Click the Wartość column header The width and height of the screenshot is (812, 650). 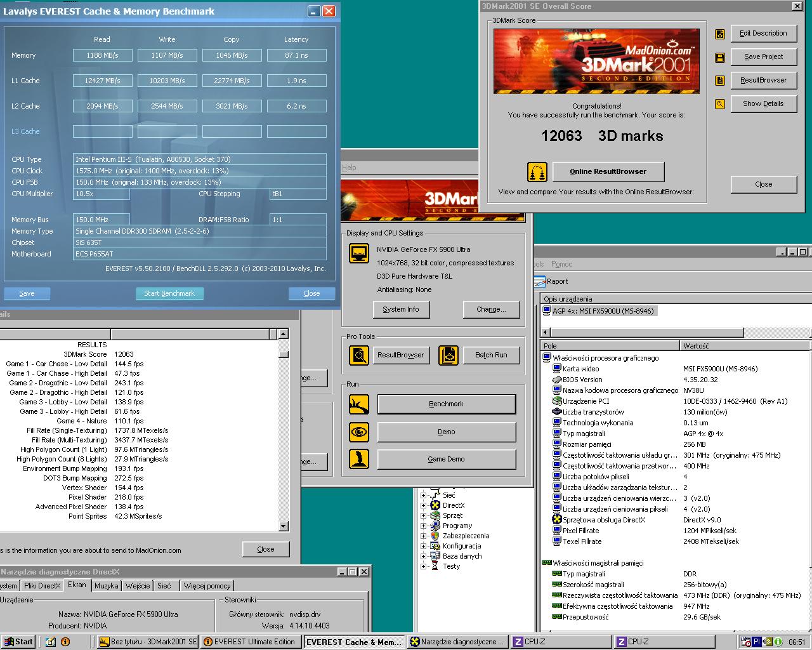[746, 346]
